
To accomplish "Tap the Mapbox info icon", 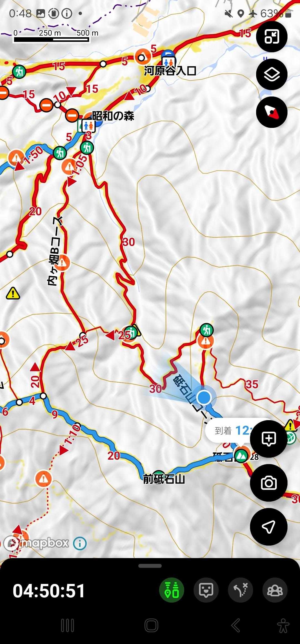I will click(x=80, y=543).
